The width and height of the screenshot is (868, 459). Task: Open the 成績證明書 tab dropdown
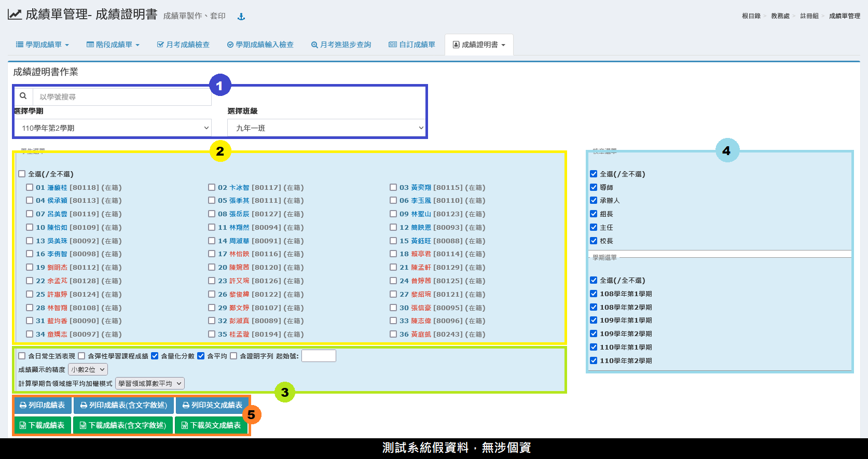(x=479, y=45)
